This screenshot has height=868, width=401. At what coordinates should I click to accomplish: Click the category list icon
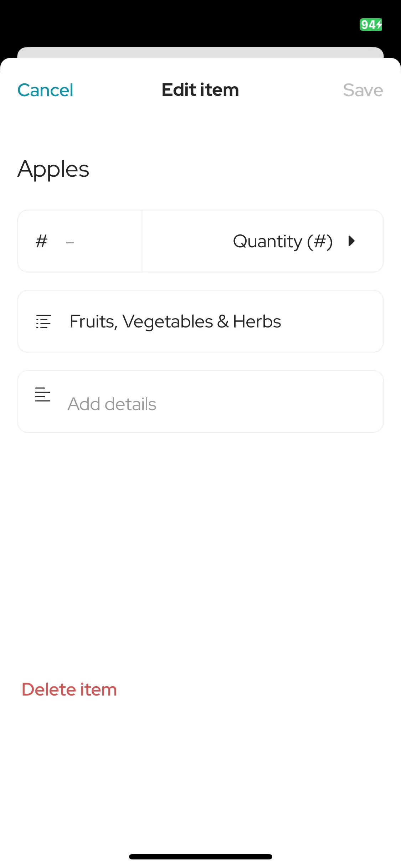tap(43, 321)
